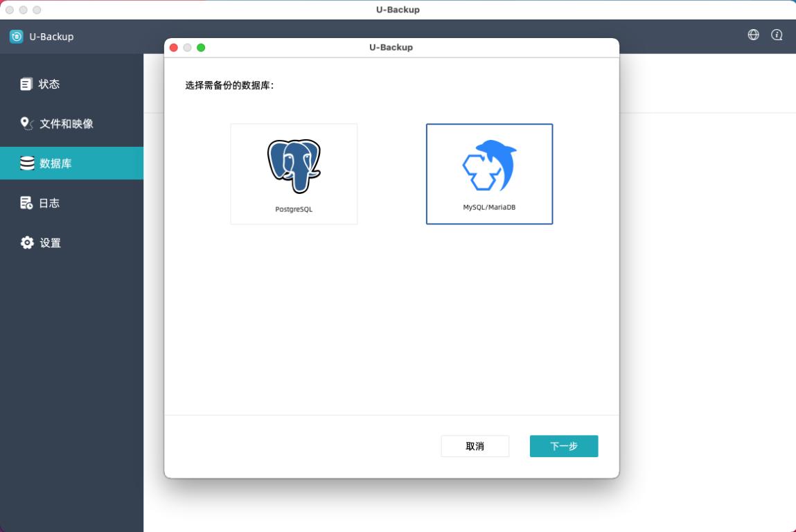Click the 文件和映像 sidebar icon
The image size is (796, 532).
(26, 123)
